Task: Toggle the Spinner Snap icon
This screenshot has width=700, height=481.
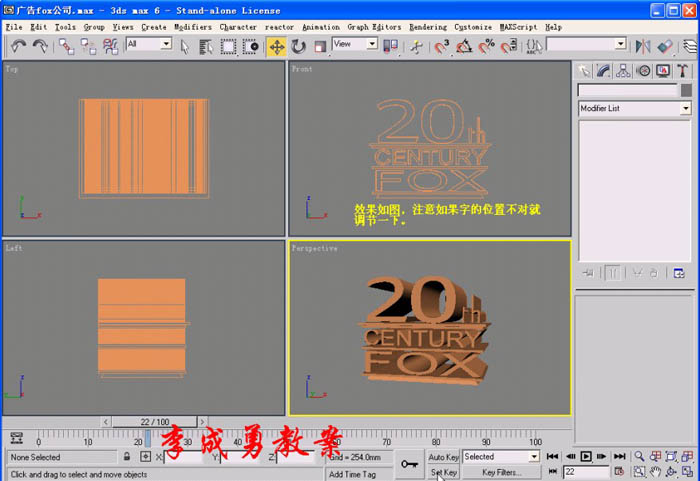Action: tap(508, 46)
